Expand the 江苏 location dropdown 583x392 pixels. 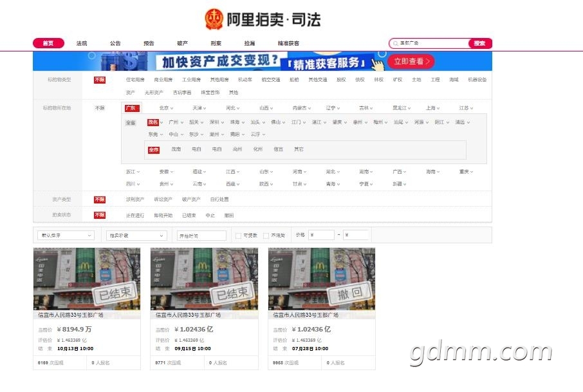(466, 108)
